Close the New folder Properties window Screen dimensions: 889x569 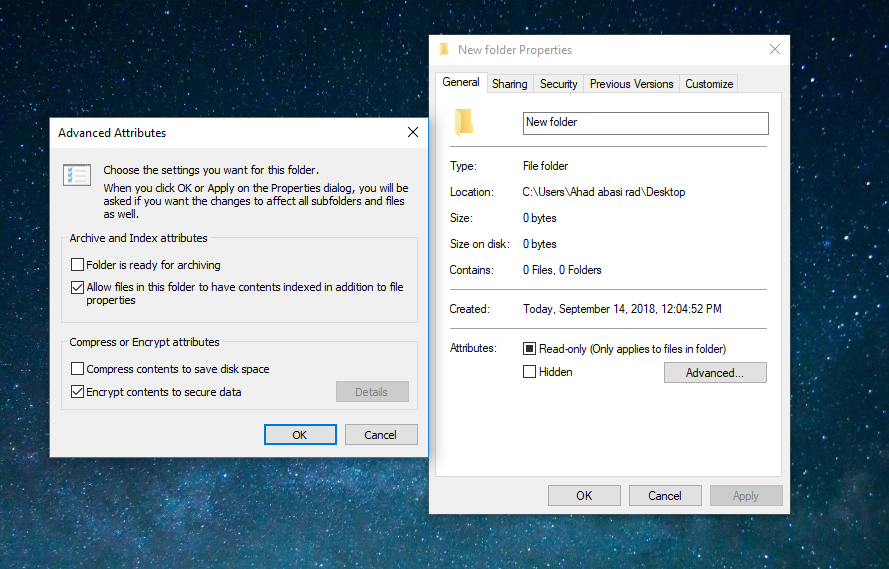pyautogui.click(x=775, y=49)
